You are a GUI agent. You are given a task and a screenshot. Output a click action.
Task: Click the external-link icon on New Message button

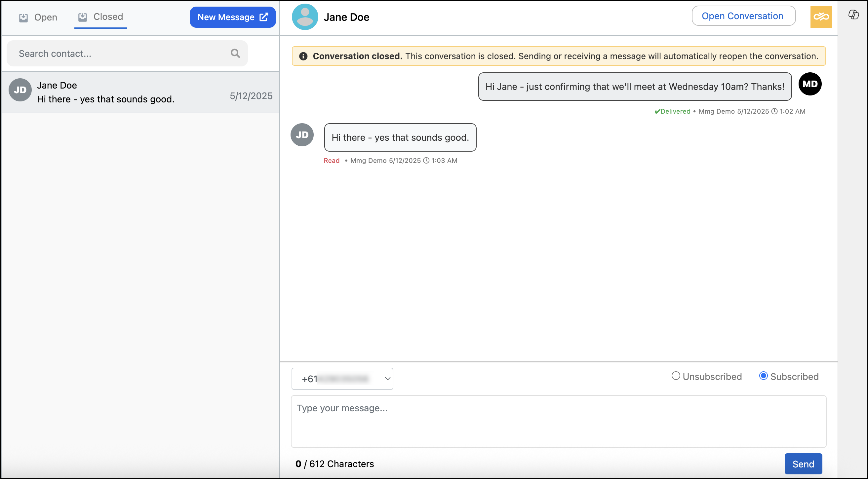263,17
